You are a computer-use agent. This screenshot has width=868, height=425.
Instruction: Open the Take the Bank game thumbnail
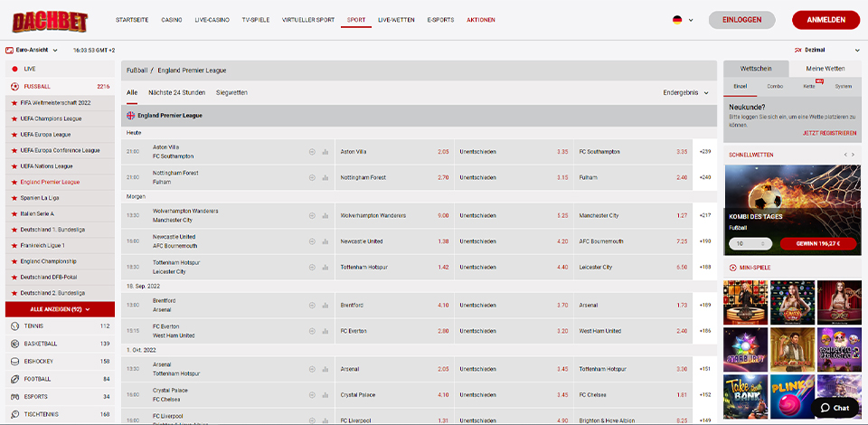pos(746,397)
